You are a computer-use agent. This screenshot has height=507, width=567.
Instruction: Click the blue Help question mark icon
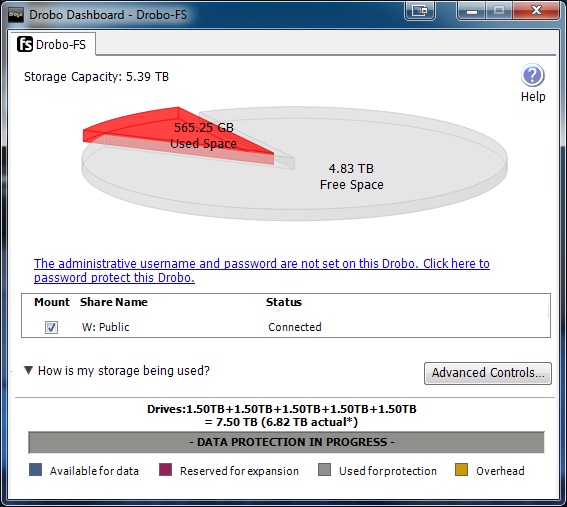point(533,76)
